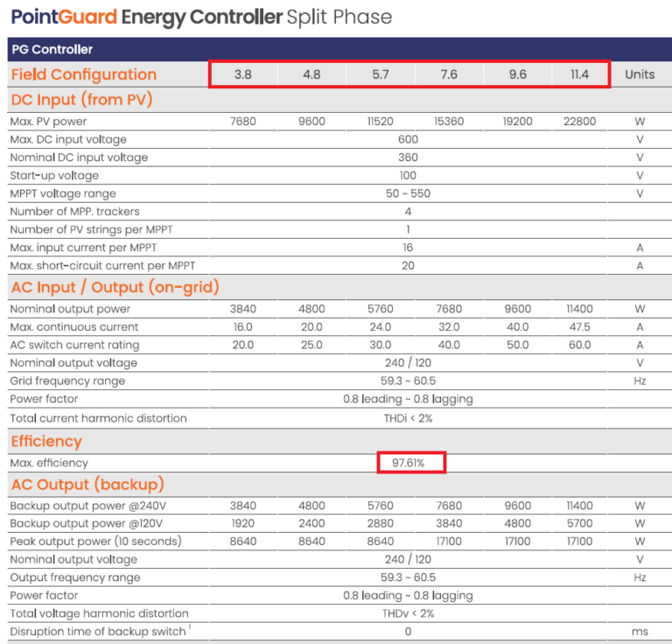Click the "Max. continuous current" label
This screenshot has width=672, height=644.
tap(74, 327)
